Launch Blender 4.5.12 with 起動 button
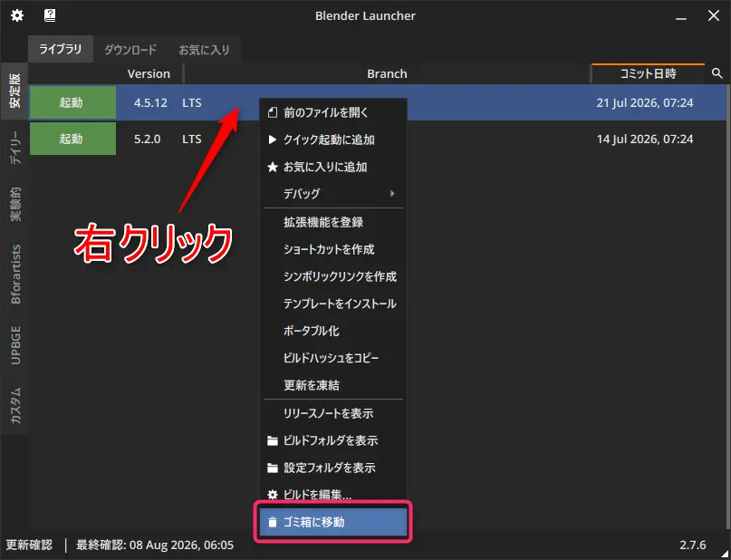Image resolution: width=731 pixels, height=560 pixels. (x=72, y=102)
